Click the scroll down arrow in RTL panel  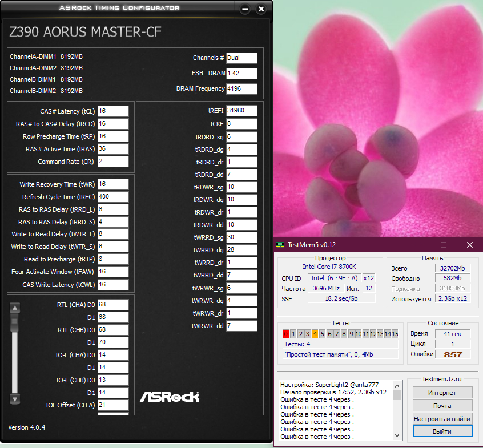click(x=15, y=399)
